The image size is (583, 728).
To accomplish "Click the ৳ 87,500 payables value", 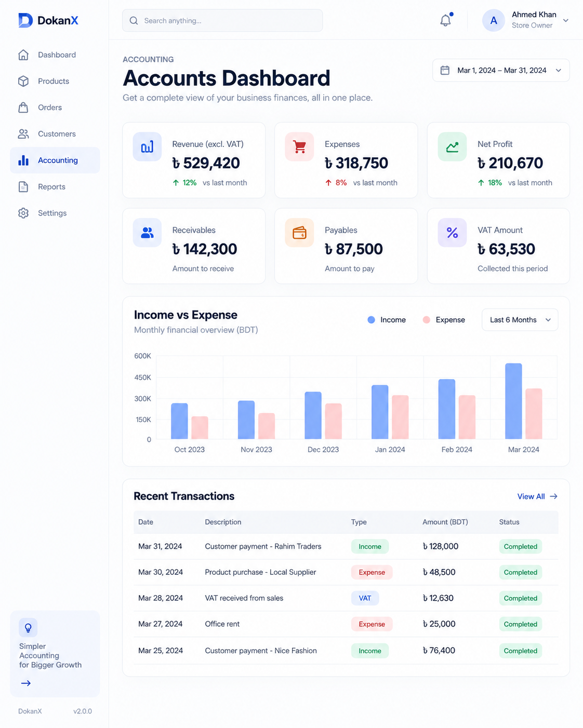I will pyautogui.click(x=354, y=249).
